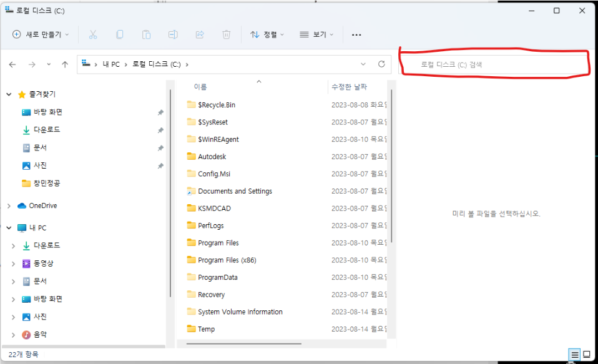Expand 다운로드 under 내 PC
This screenshot has width=598, height=364.
pyautogui.click(x=13, y=246)
